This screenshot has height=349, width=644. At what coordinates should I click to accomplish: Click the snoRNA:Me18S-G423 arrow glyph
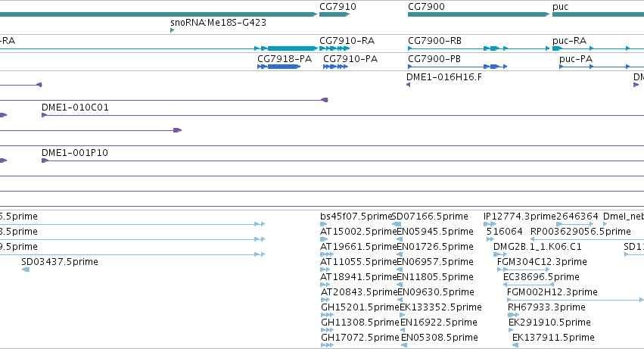tap(172, 30)
